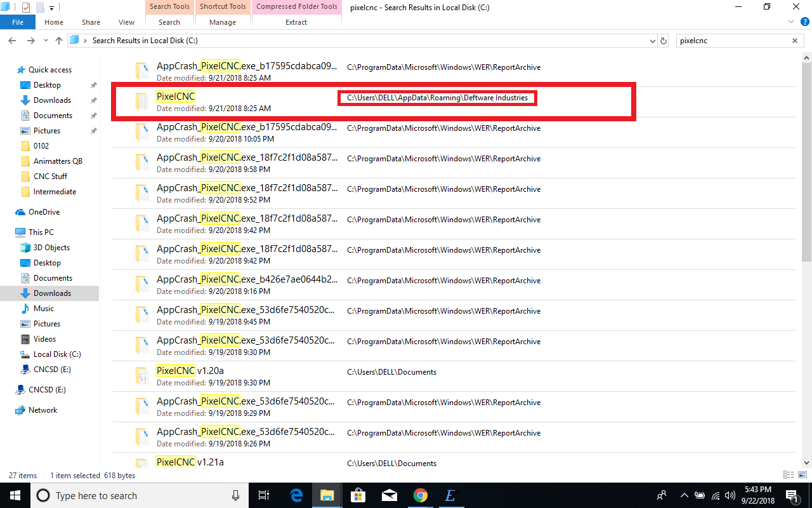Image resolution: width=812 pixels, height=508 pixels.
Task: Open Intermediate folder in sidebar
Action: click(x=55, y=192)
